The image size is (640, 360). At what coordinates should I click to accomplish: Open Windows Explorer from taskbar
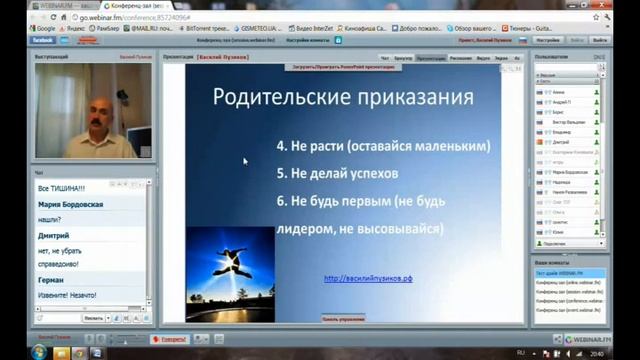pos(61,353)
